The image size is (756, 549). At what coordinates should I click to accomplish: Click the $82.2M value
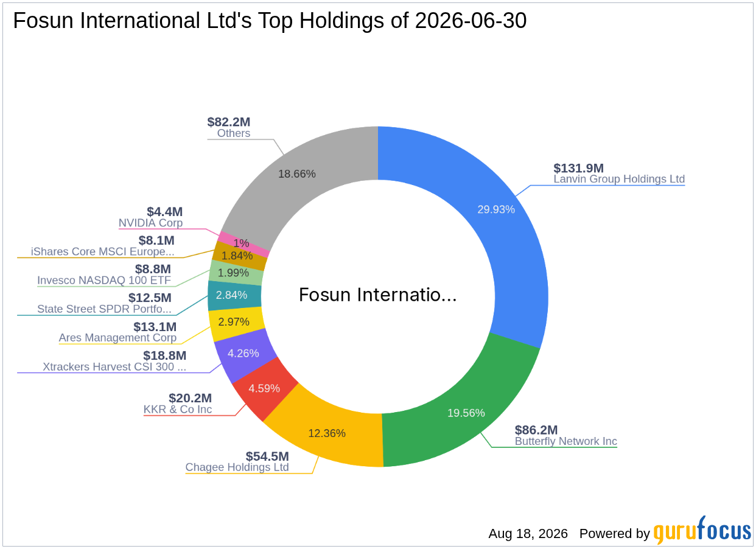(x=229, y=122)
